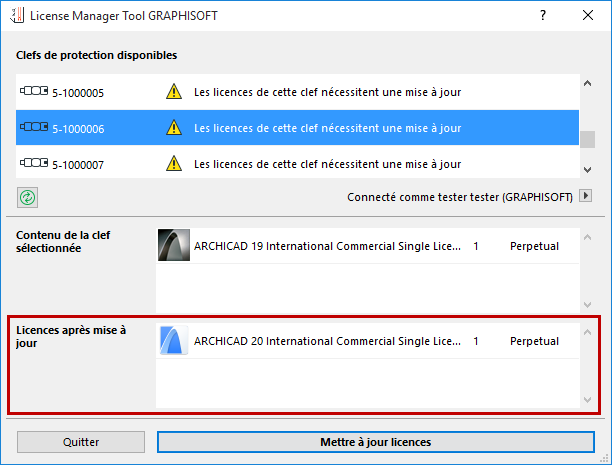Image resolution: width=612 pixels, height=465 pixels.
Task: Expand the connected user arrow menu
Action: 585,196
